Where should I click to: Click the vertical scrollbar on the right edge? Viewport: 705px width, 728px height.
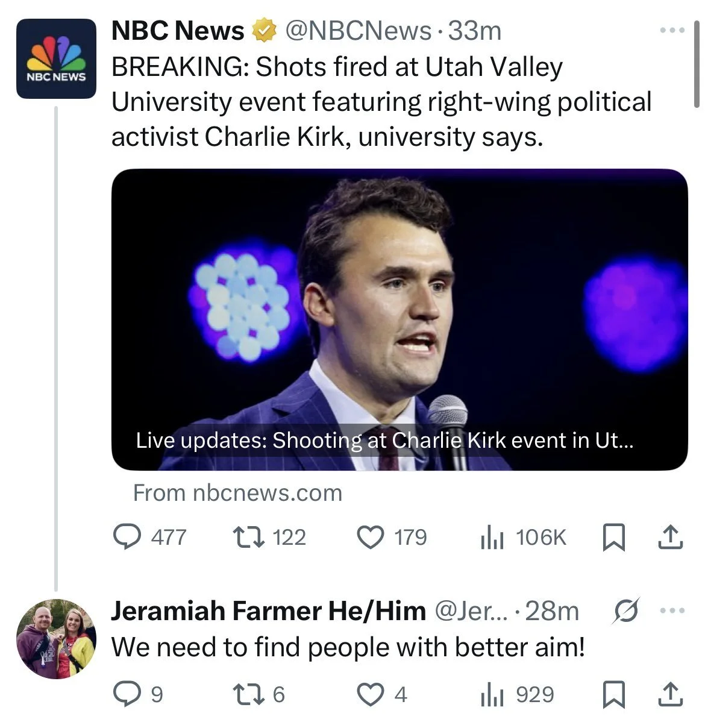coord(697,63)
